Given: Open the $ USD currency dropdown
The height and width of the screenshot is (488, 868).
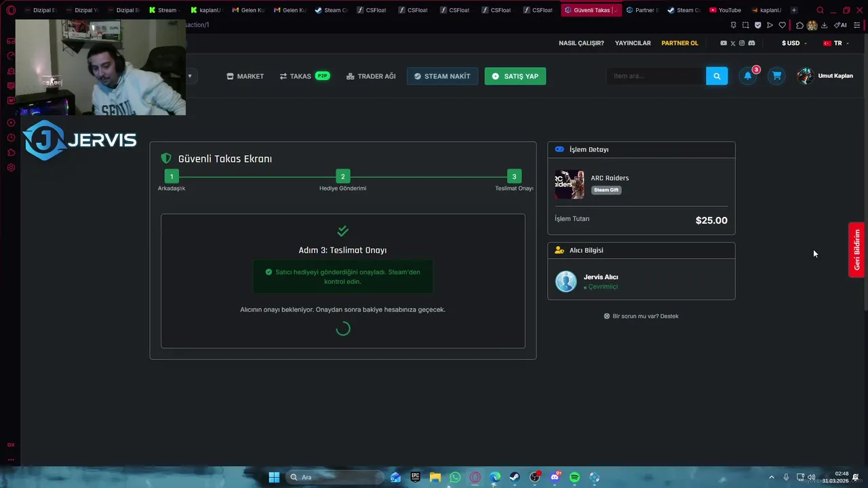Looking at the screenshot, I should pyautogui.click(x=794, y=43).
